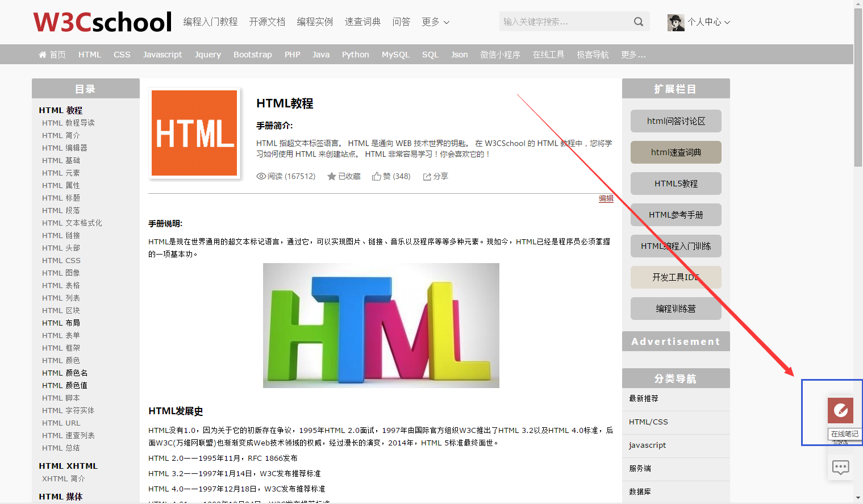Open the Python navigation item
The height and width of the screenshot is (504, 863).
pyautogui.click(x=355, y=55)
